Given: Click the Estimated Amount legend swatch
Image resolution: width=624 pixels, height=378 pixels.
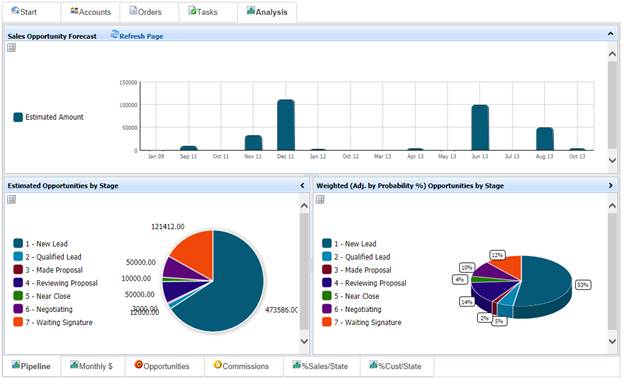Looking at the screenshot, I should (18, 117).
